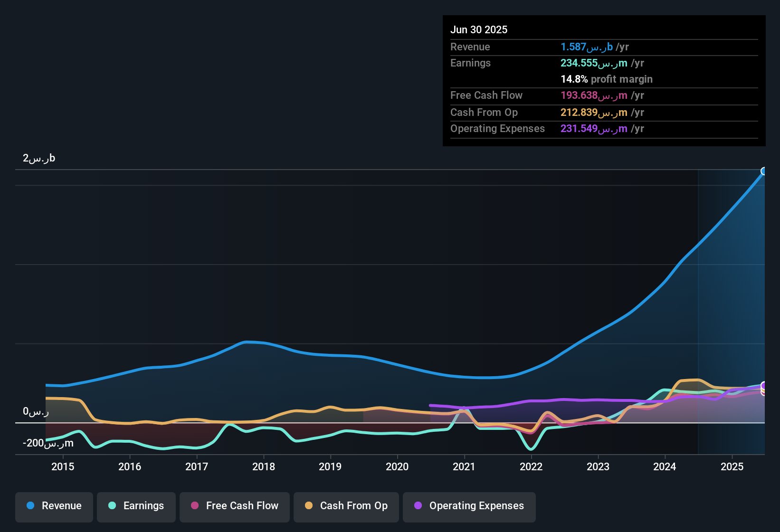Click the 14.8% profit margin text
This screenshot has width=780, height=532.
606,79
